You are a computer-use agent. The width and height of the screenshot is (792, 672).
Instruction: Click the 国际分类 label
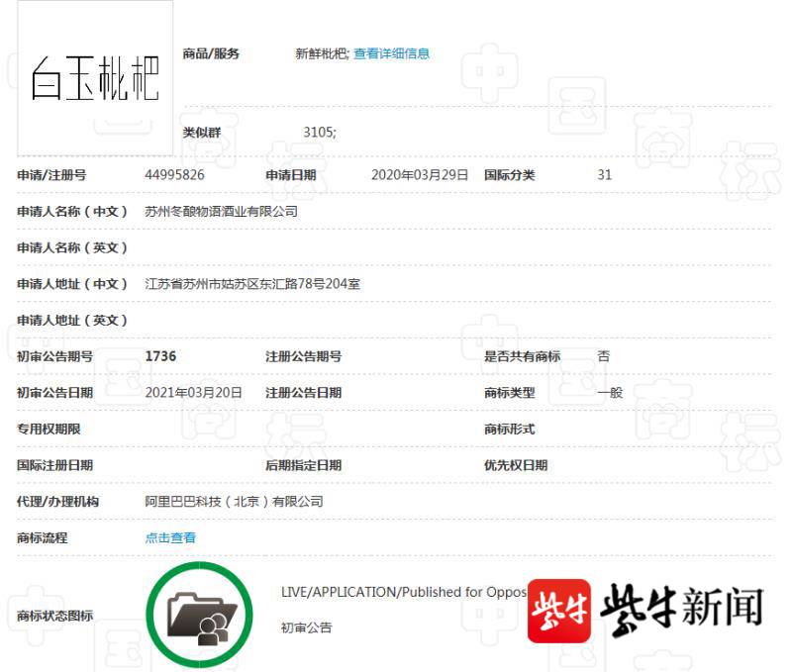[x=509, y=175]
